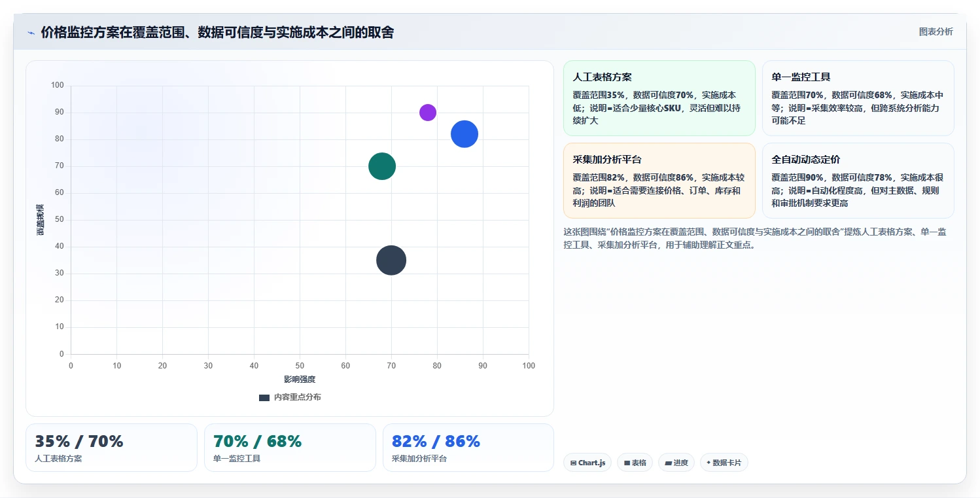
Task: Click the 内容重点分布 legend label
Action: (298, 397)
